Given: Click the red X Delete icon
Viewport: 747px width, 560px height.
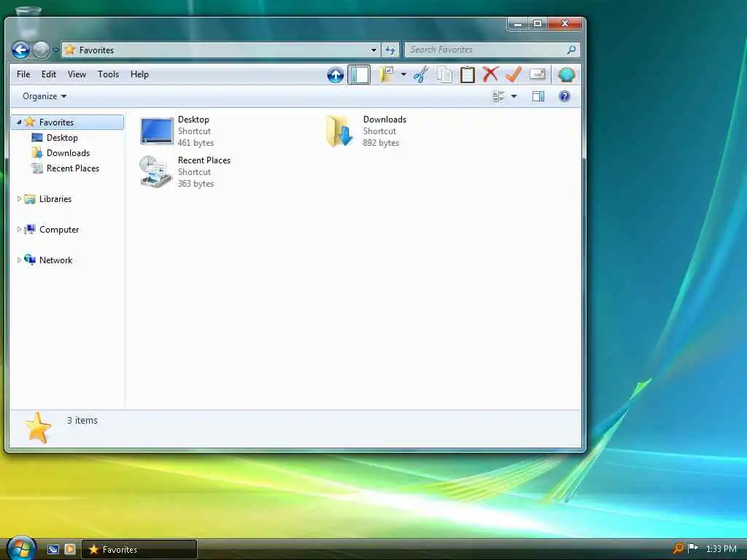Looking at the screenshot, I should 490,74.
